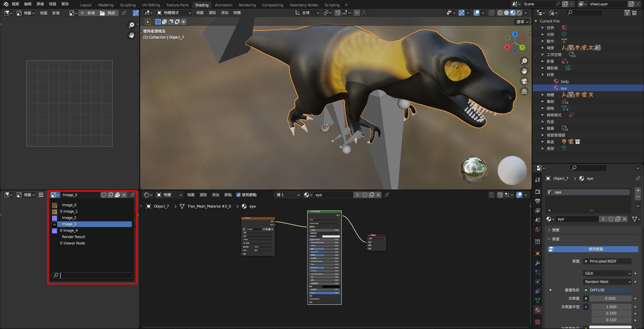
Task: Open the Modifier wrench properties tab
Action: click(538, 263)
